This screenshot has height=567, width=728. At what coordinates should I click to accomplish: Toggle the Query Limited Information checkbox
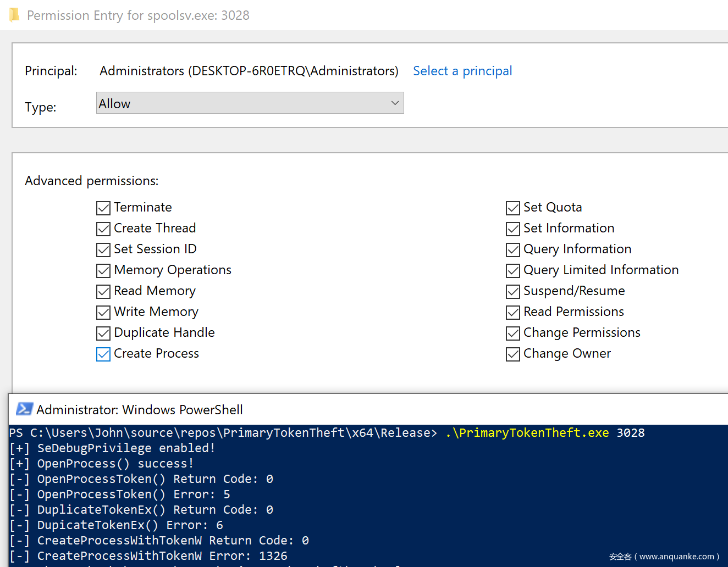tap(512, 270)
